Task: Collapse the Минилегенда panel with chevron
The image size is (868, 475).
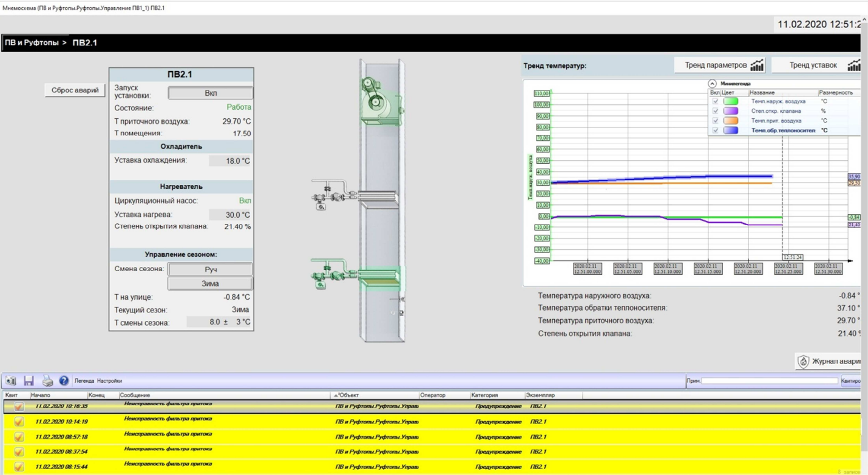Action: click(x=713, y=84)
